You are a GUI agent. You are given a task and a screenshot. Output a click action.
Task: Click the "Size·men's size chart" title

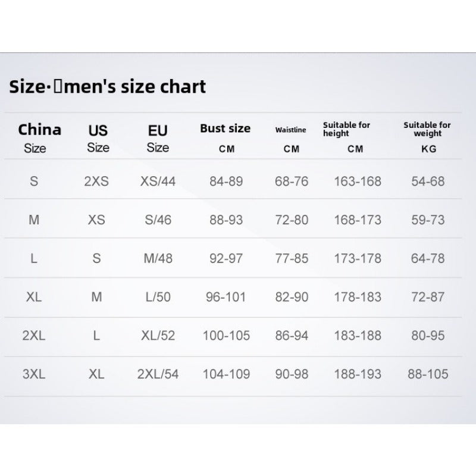(x=108, y=87)
